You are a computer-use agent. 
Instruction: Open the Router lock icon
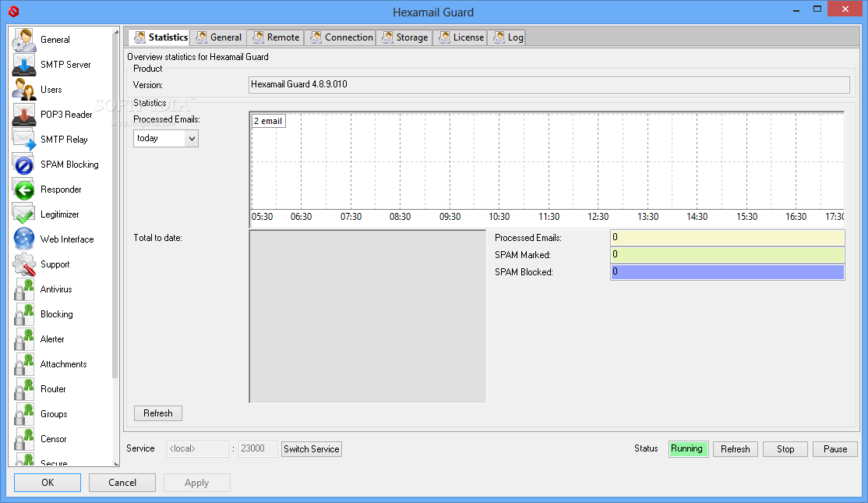pos(24,389)
